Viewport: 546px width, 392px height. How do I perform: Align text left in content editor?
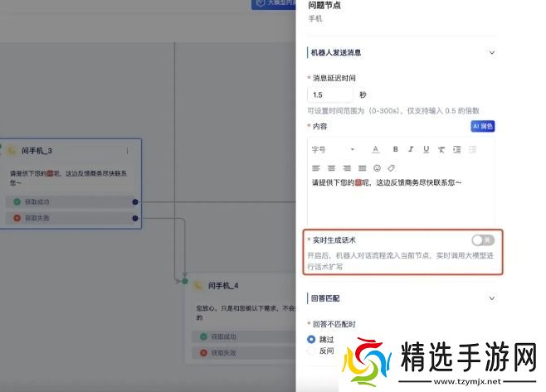[316, 168]
